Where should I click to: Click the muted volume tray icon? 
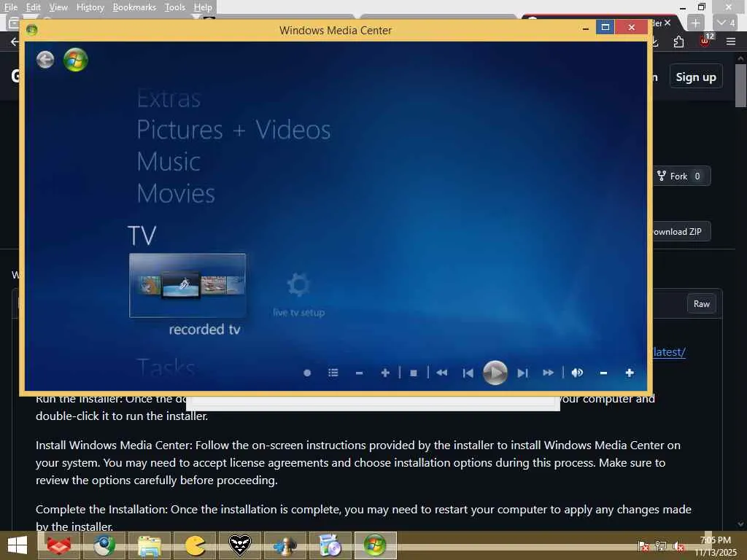[x=678, y=545]
